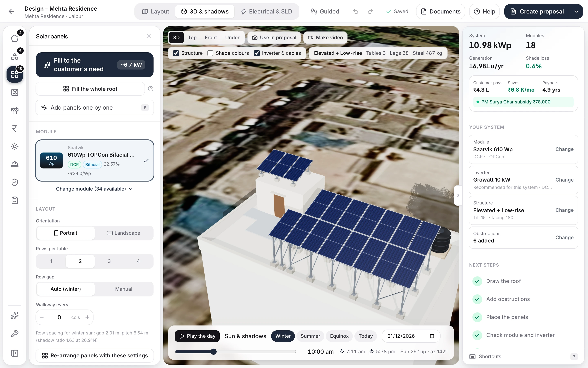The image size is (588, 368).
Task: Select the Under view tab
Action: 232,37
